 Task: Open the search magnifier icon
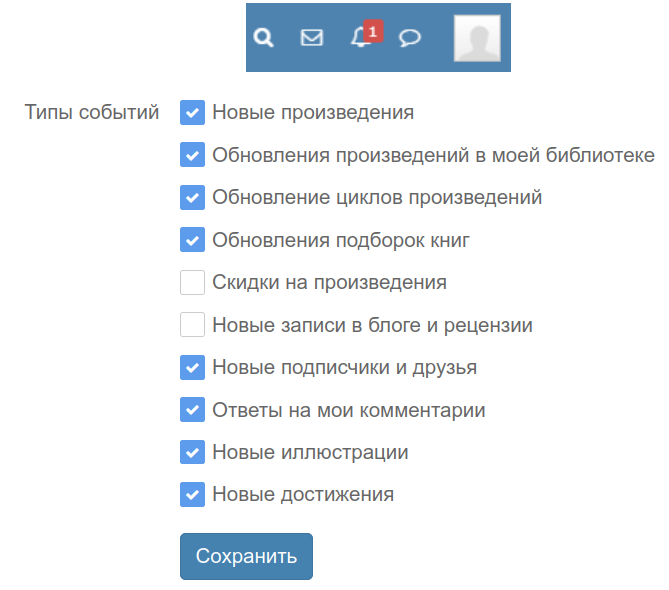[263, 38]
